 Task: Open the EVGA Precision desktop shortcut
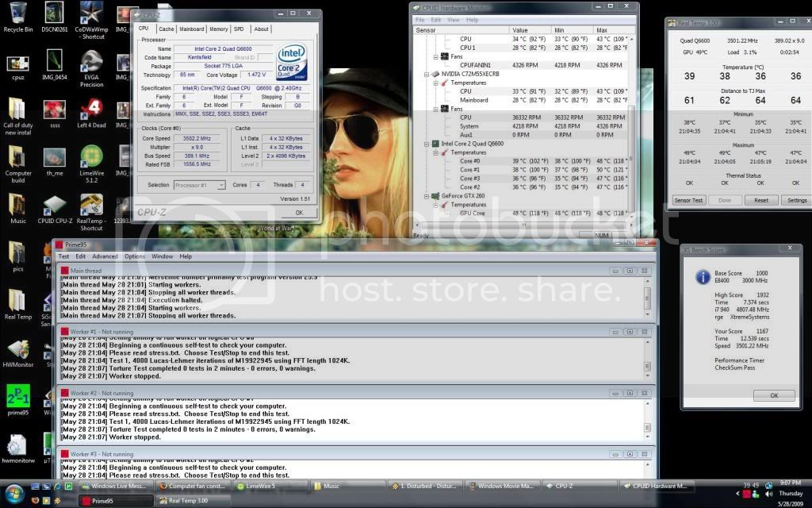(x=92, y=68)
